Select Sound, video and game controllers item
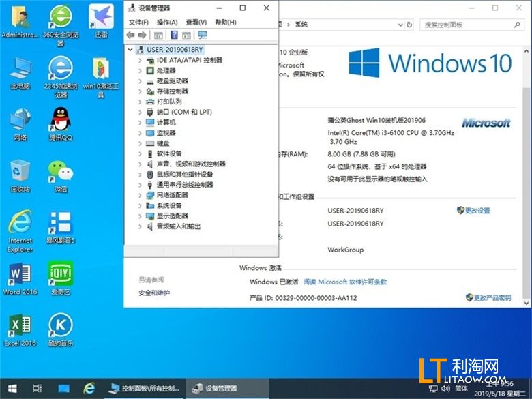The image size is (532, 399). click(x=191, y=164)
